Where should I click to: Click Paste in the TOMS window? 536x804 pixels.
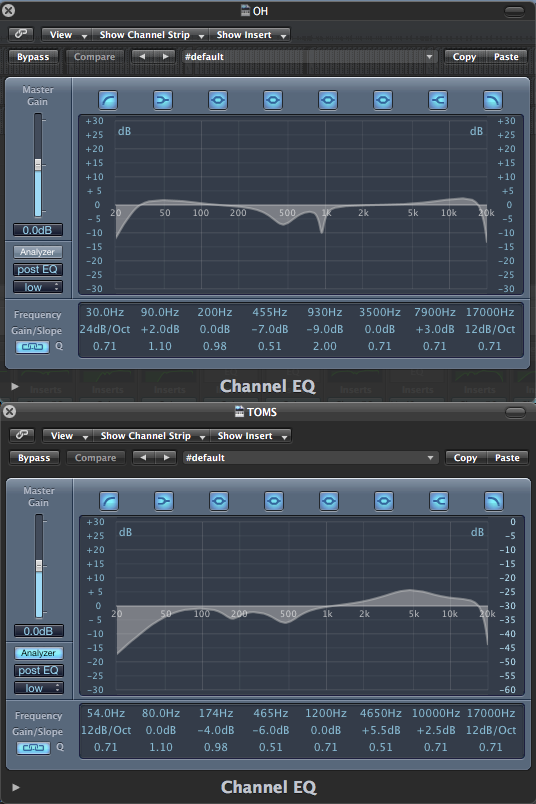[x=507, y=458]
